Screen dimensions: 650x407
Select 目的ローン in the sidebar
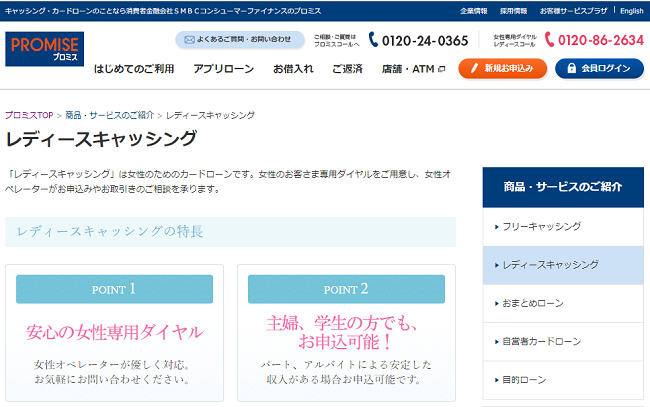(x=563, y=380)
